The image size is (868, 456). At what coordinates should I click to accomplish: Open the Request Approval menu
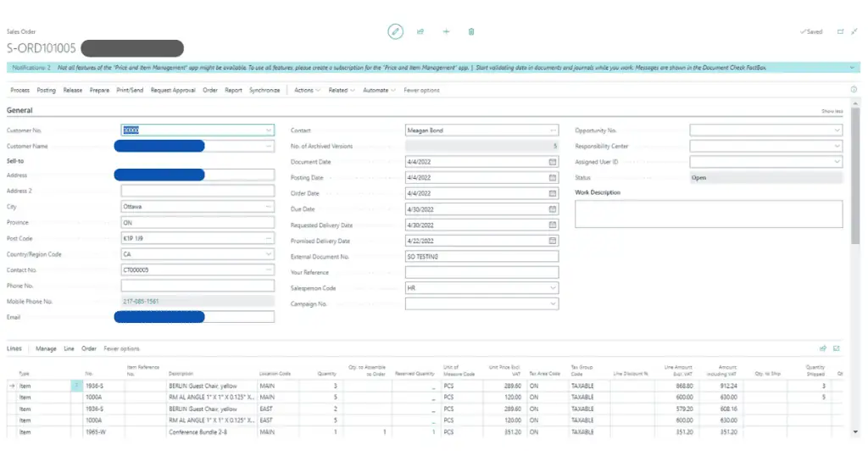tap(173, 90)
